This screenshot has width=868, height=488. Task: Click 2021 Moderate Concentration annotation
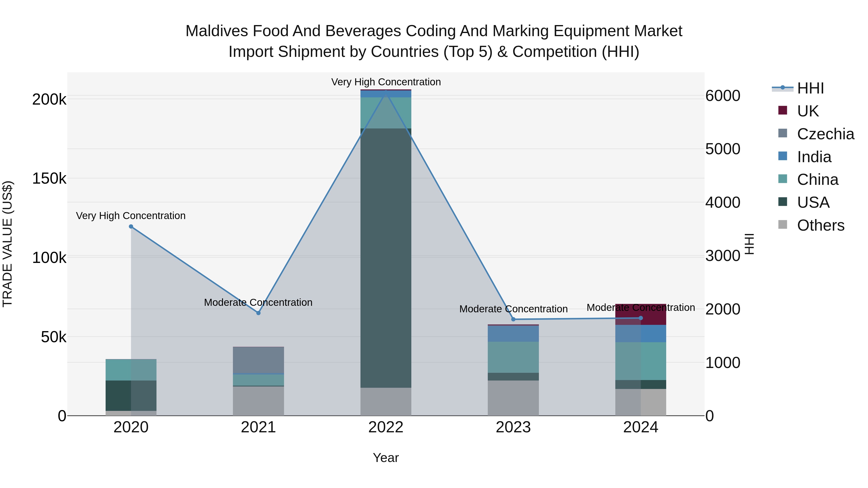(258, 302)
